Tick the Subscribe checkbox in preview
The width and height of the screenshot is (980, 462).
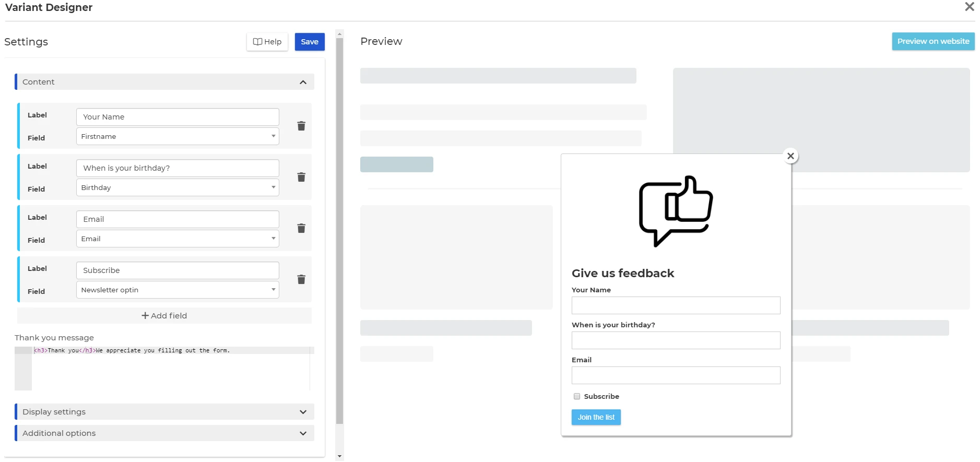(x=577, y=396)
